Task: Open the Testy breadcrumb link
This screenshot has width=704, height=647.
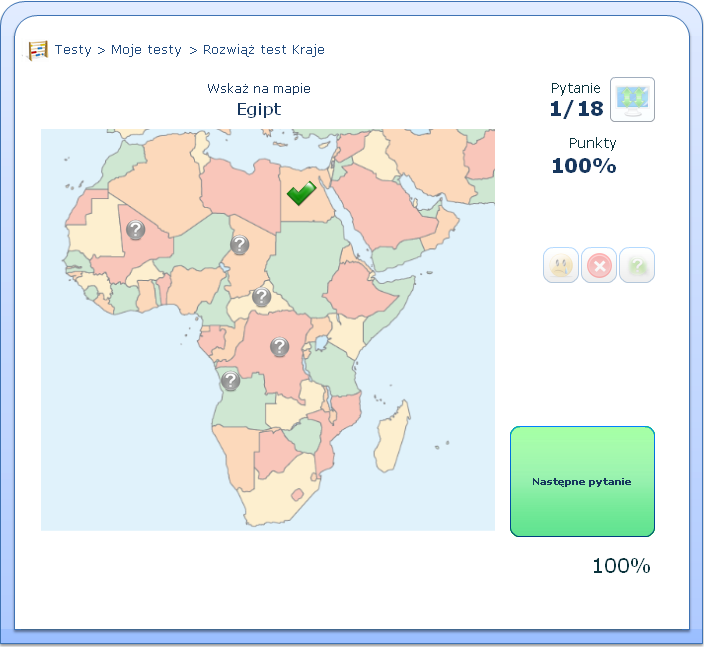Action: coord(73,49)
